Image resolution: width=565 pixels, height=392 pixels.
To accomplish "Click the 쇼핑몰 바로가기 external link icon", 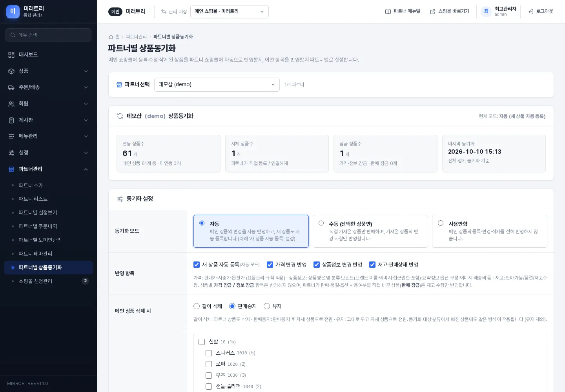I will (x=433, y=12).
